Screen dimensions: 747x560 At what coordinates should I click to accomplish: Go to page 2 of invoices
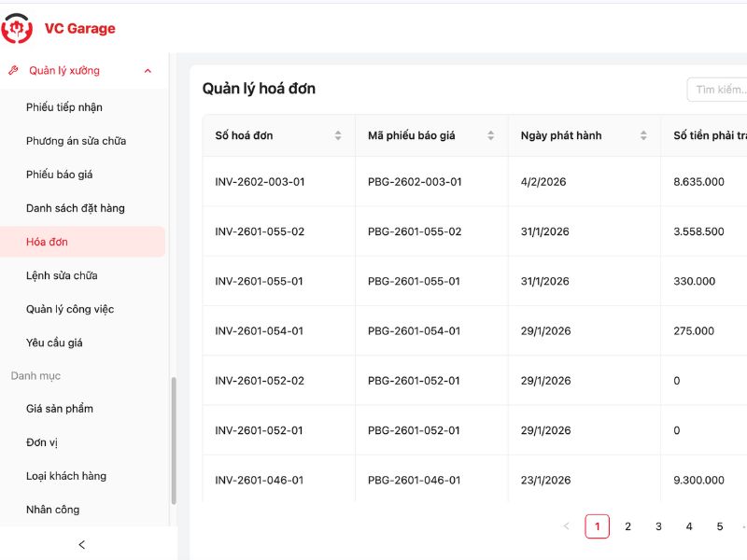(x=627, y=526)
